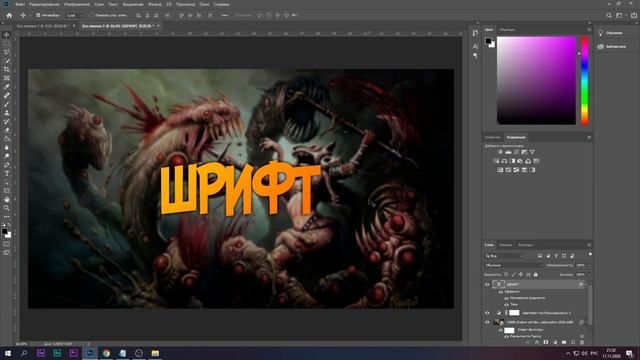Image resolution: width=640 pixels, height=360 pixels.
Task: Select the Eraser tool
Action: click(7, 130)
